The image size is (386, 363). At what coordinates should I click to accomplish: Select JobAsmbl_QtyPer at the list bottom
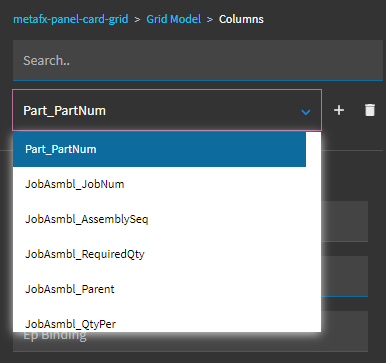159,323
